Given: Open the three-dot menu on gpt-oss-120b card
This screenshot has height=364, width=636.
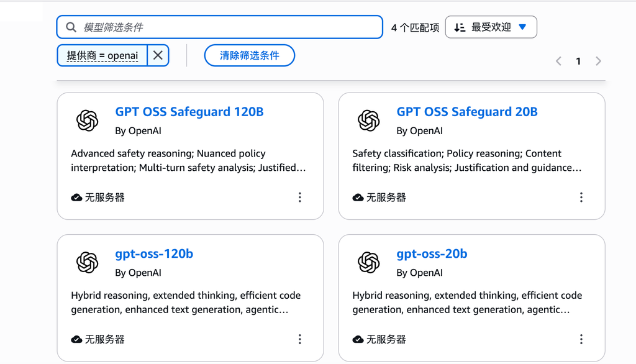Looking at the screenshot, I should pos(300,339).
